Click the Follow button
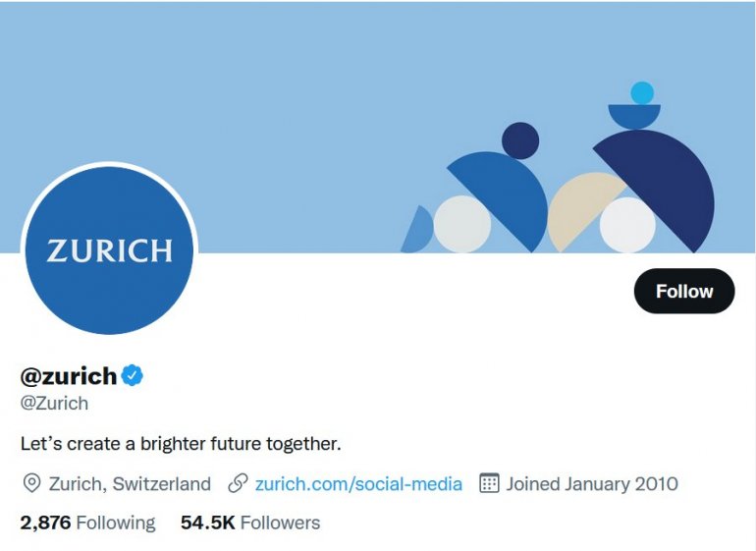This screenshot has width=756, height=551. tap(683, 291)
